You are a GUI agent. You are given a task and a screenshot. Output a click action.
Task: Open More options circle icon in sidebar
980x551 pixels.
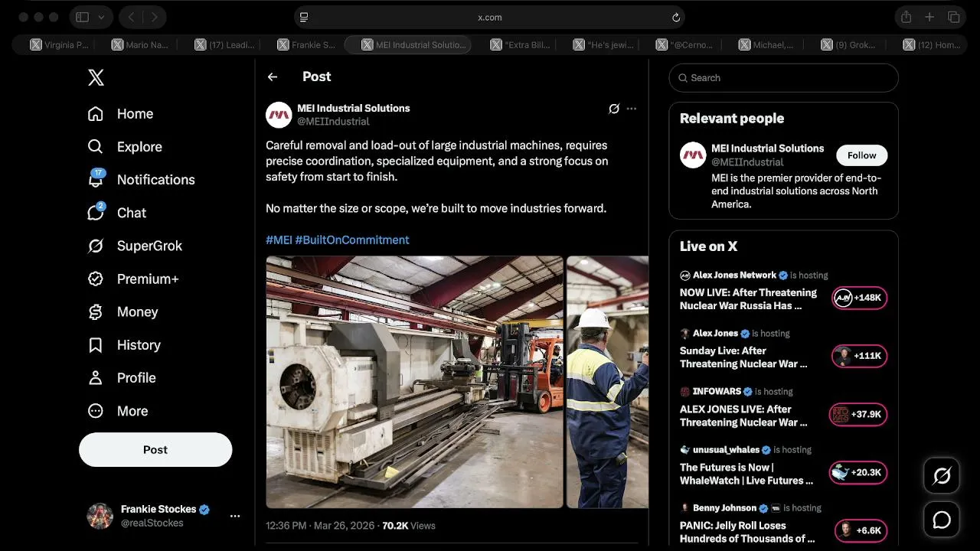pyautogui.click(x=96, y=411)
